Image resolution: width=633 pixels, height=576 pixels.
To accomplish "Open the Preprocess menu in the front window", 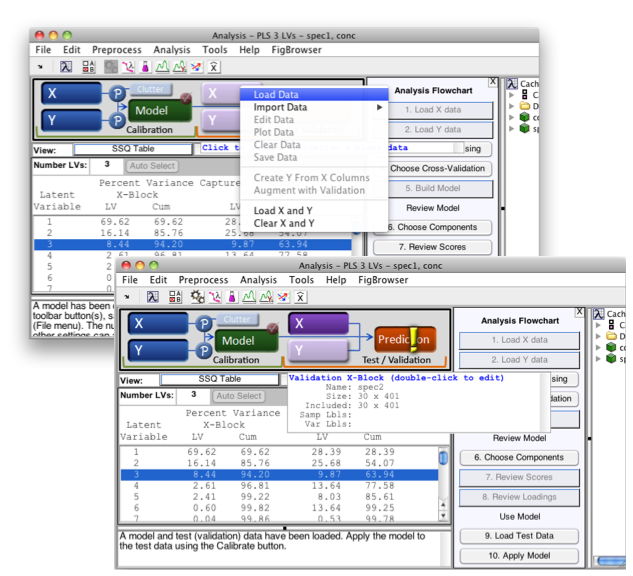I will point(203,280).
